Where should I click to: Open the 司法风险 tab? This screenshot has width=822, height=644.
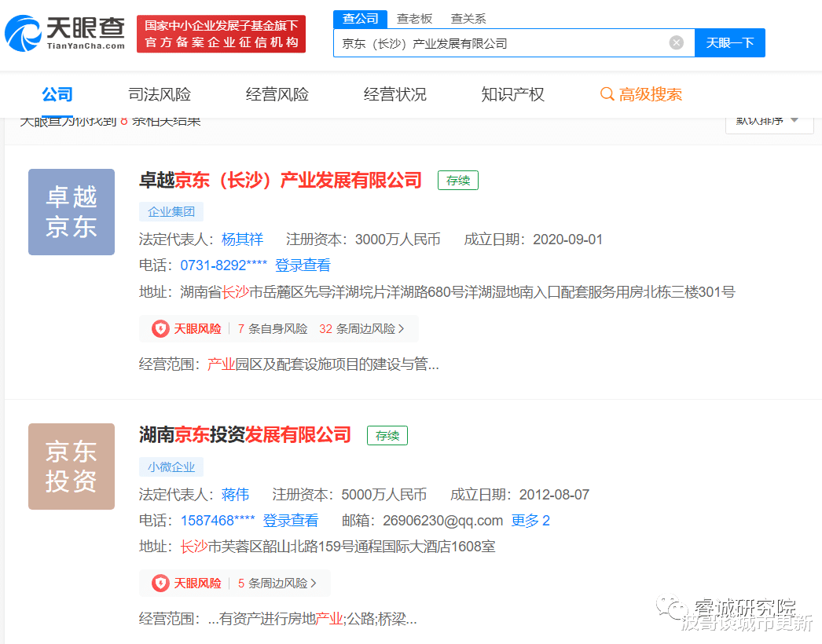[160, 94]
